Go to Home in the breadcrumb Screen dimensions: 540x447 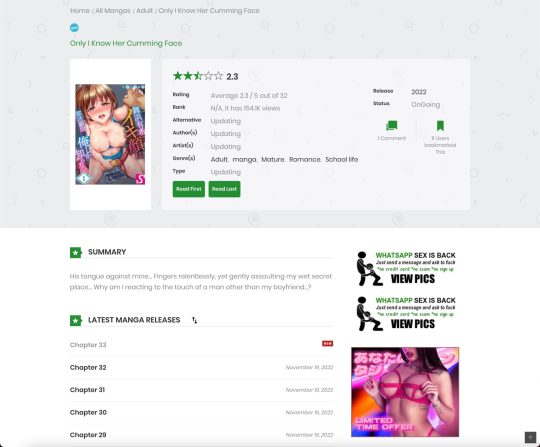(x=80, y=11)
